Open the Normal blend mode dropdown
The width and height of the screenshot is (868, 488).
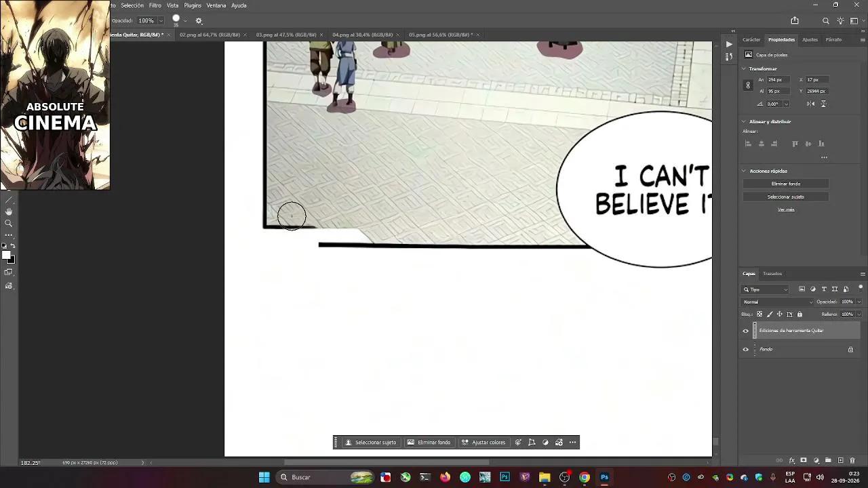pos(778,302)
